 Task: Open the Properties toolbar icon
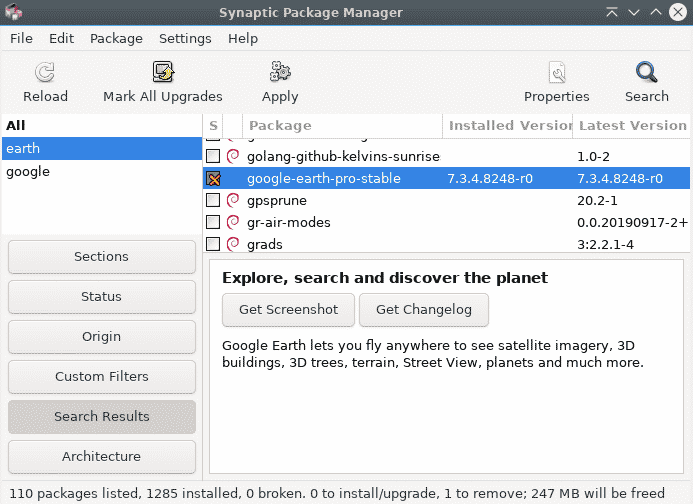click(x=557, y=73)
